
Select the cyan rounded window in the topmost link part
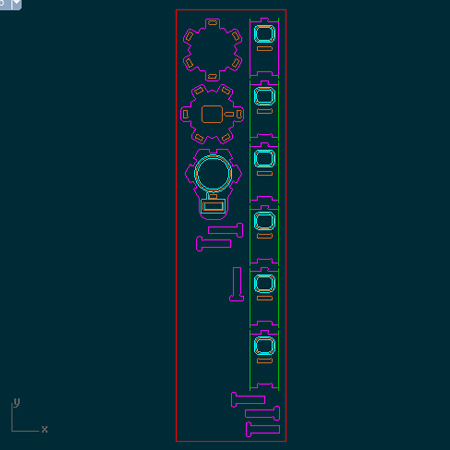(264, 34)
